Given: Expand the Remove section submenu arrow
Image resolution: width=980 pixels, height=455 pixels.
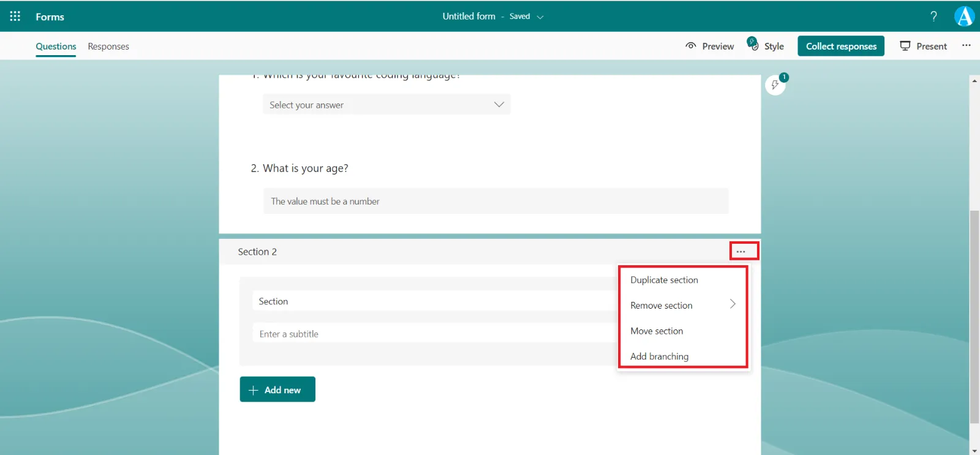Looking at the screenshot, I should click(x=733, y=304).
